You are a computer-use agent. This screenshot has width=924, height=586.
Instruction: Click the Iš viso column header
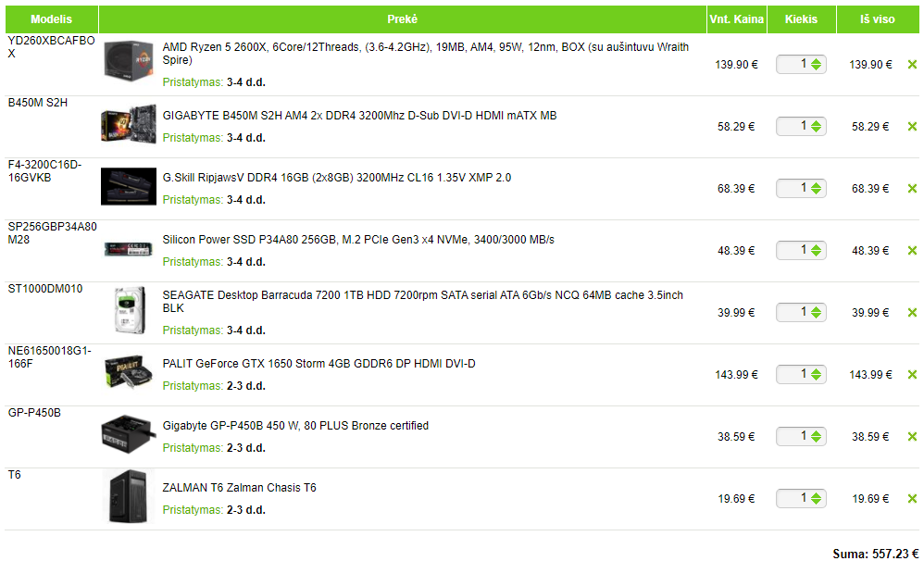[878, 19]
